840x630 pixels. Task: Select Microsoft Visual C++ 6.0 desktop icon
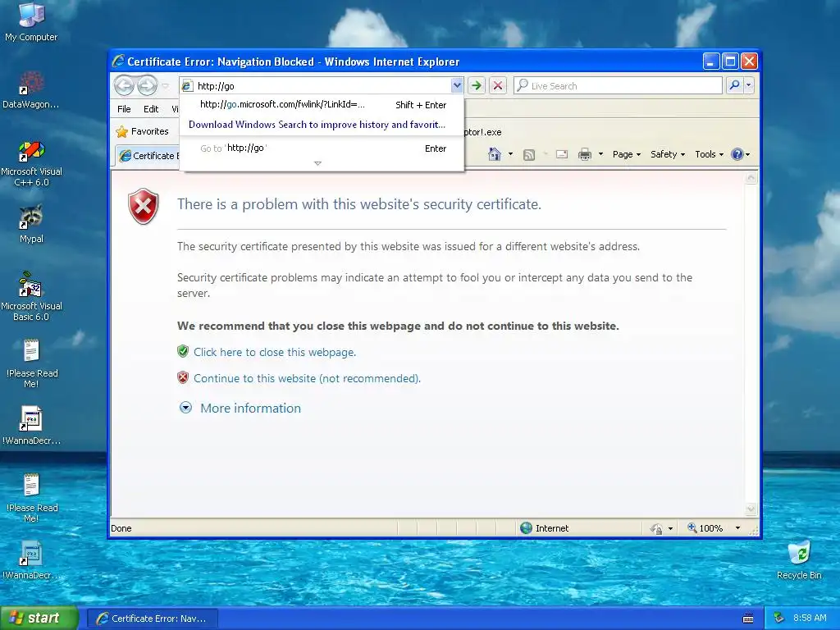click(31, 163)
